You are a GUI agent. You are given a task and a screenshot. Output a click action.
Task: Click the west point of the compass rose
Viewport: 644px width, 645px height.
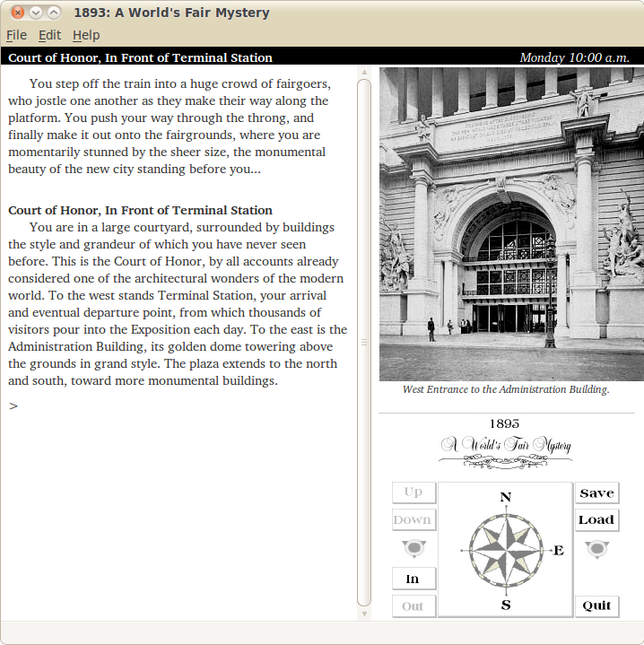(465, 550)
